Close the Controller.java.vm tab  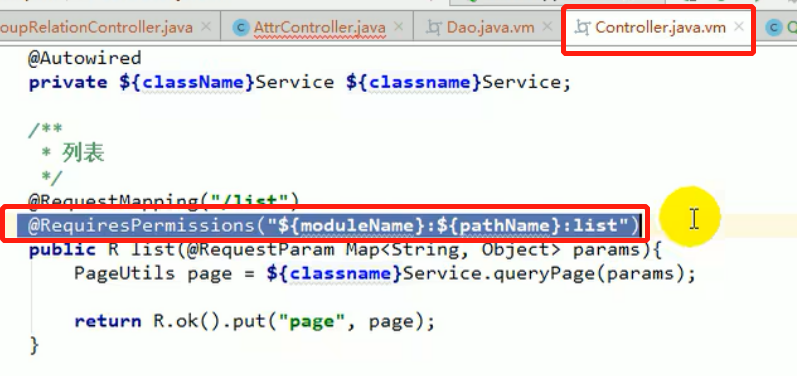740,26
